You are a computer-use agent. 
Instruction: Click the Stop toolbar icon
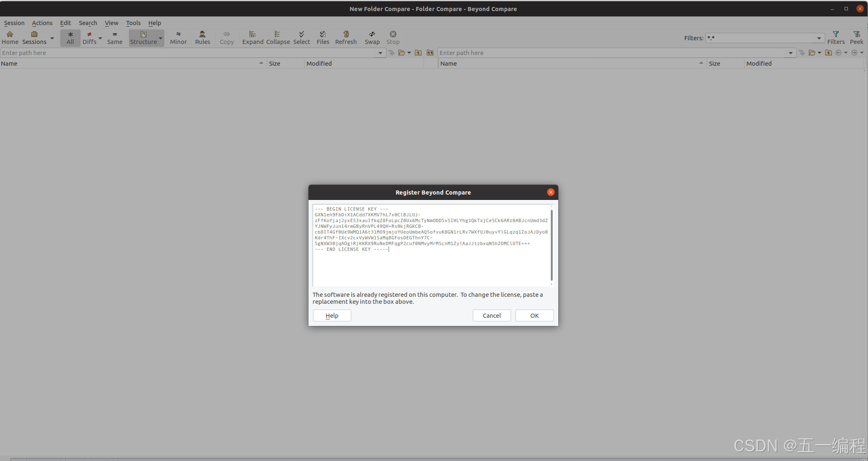coord(393,38)
